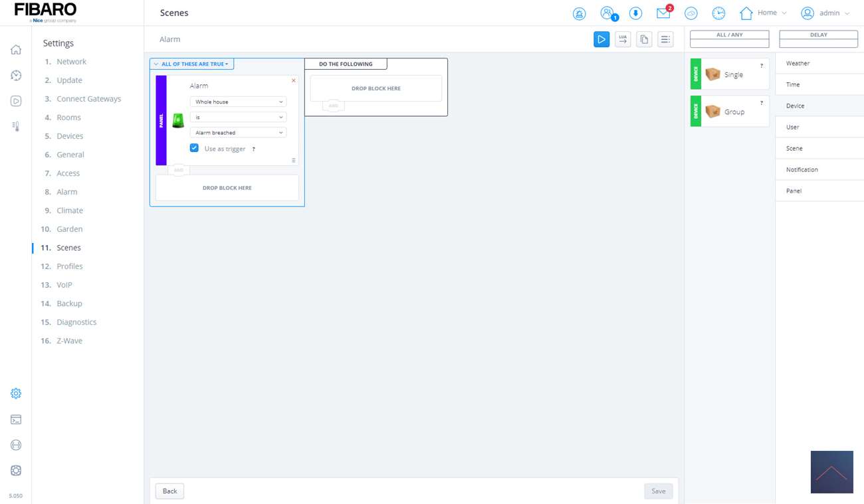Select the Weather block category

(819, 63)
